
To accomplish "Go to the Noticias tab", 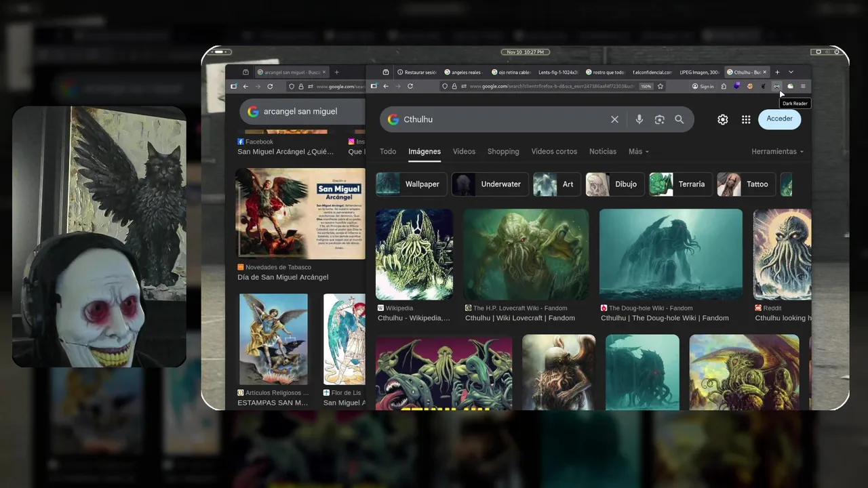I will point(603,151).
